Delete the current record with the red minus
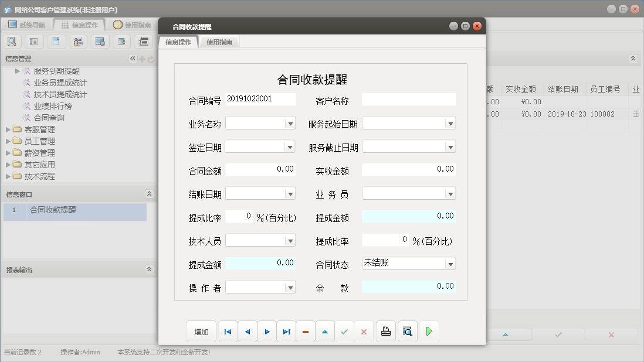This screenshot has width=644, height=362. coord(305,331)
